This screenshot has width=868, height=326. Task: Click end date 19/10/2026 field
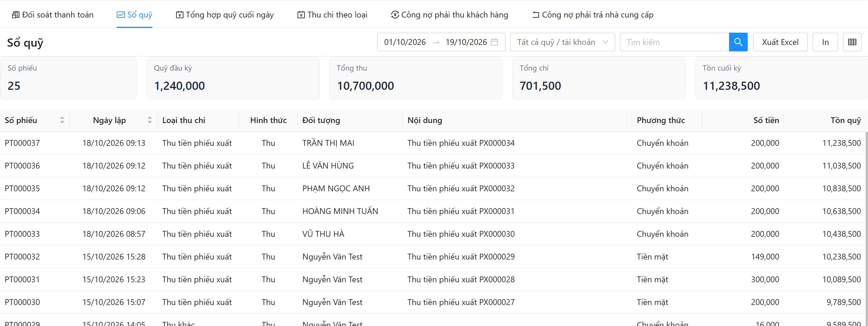click(466, 42)
